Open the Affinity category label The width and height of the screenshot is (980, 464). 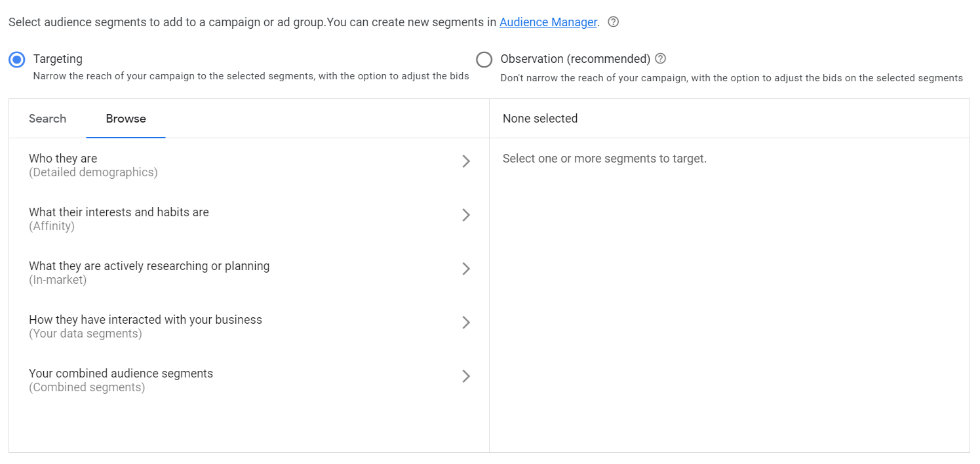[52, 226]
